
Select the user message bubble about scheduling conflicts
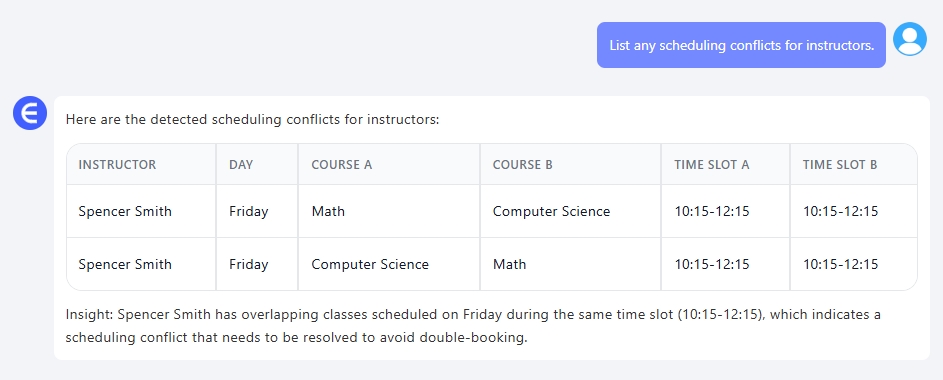[x=741, y=45]
